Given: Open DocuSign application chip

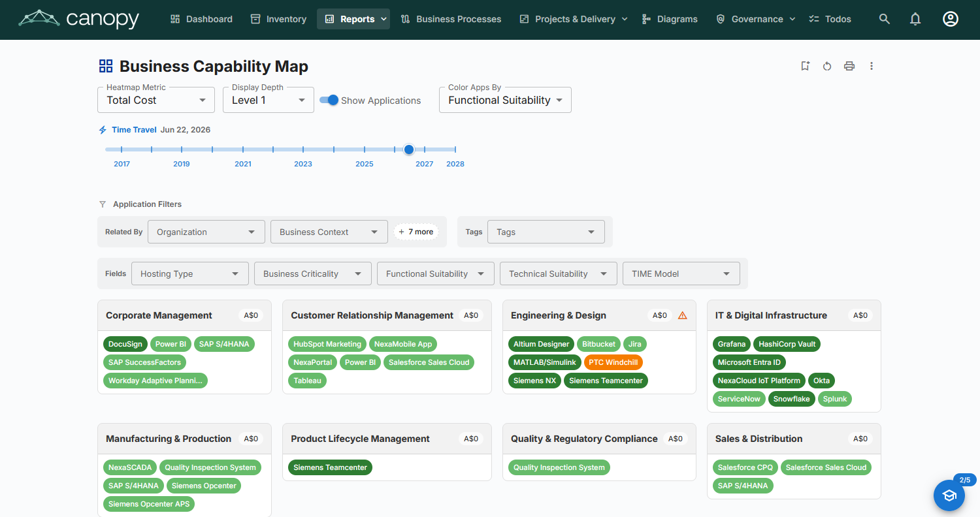Looking at the screenshot, I should (125, 344).
